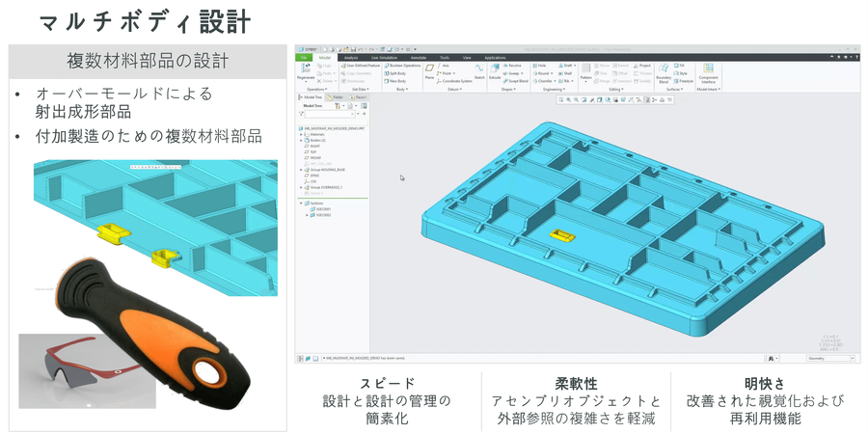This screenshot has height=434, width=868.
Task: Click the Boolean Operations button
Action: (401, 66)
